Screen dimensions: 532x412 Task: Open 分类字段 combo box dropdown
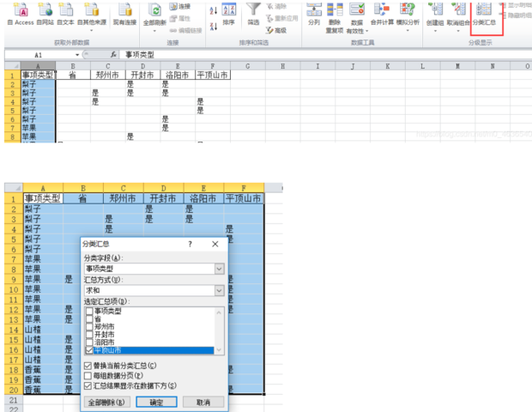[x=219, y=269]
